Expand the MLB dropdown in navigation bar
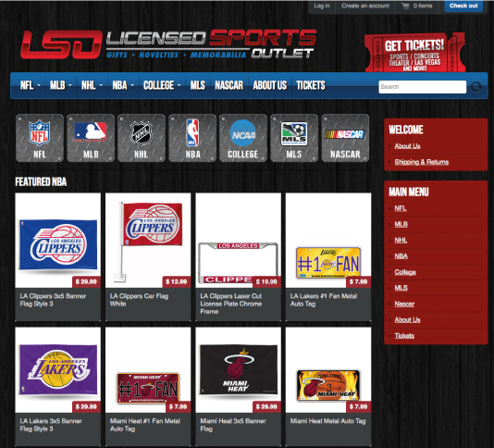The image size is (494, 448). click(61, 85)
